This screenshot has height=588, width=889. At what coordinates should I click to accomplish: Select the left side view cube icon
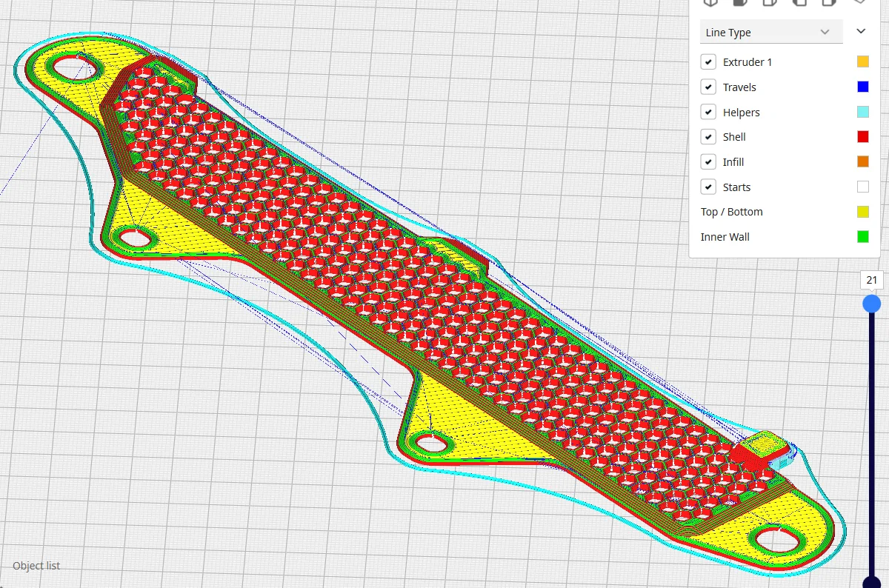coord(799,2)
